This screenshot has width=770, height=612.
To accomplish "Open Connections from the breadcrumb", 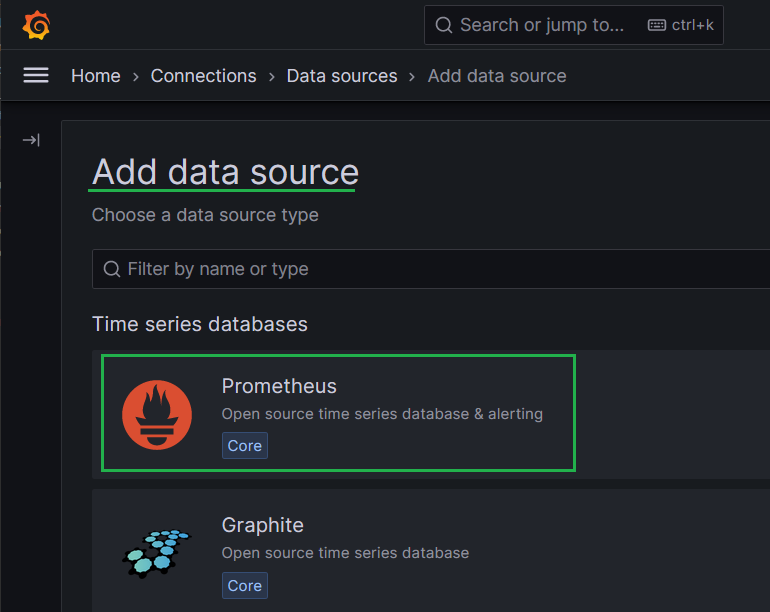I will [203, 76].
